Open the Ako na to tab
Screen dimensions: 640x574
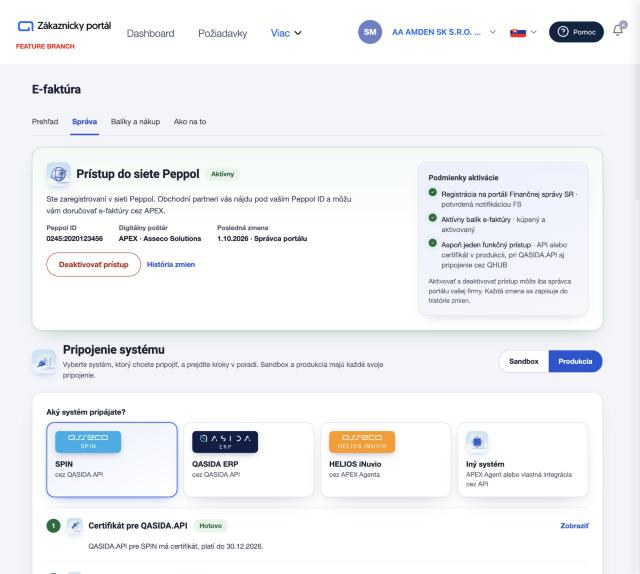click(190, 122)
